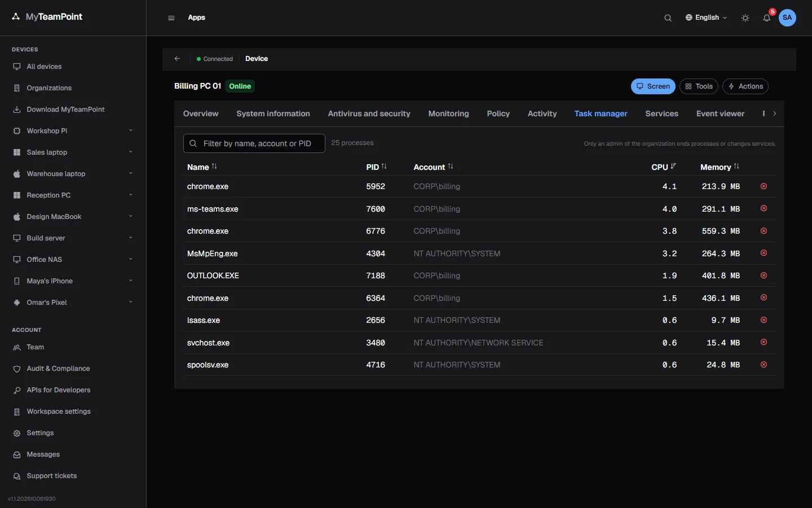Sort processes by CPU column
812x508 pixels.
pyautogui.click(x=664, y=167)
